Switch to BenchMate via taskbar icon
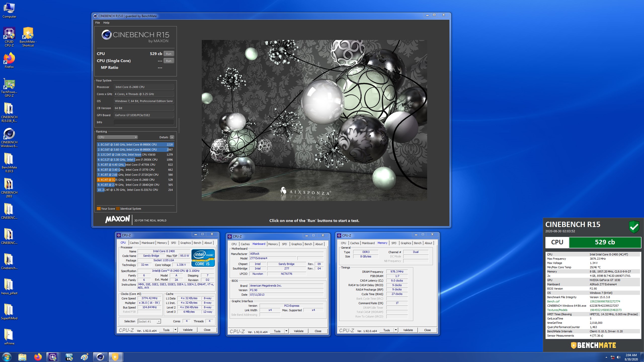644x362 pixels. [115, 357]
